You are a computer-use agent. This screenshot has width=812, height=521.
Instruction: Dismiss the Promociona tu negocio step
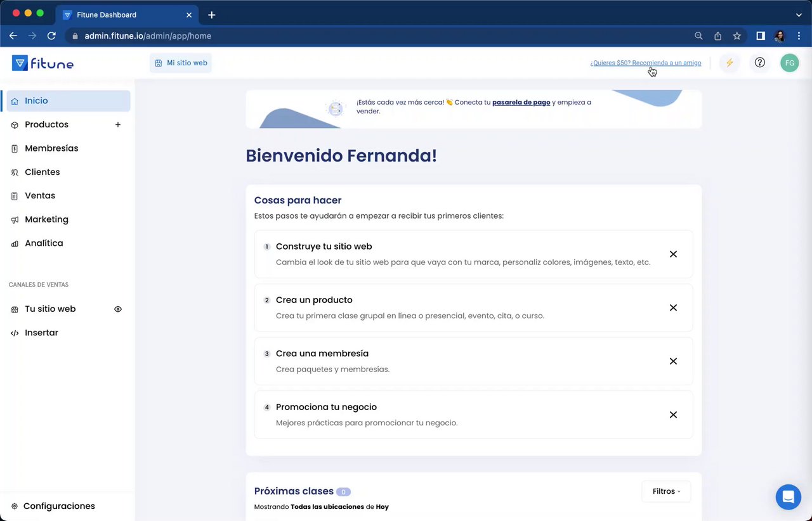pyautogui.click(x=673, y=415)
